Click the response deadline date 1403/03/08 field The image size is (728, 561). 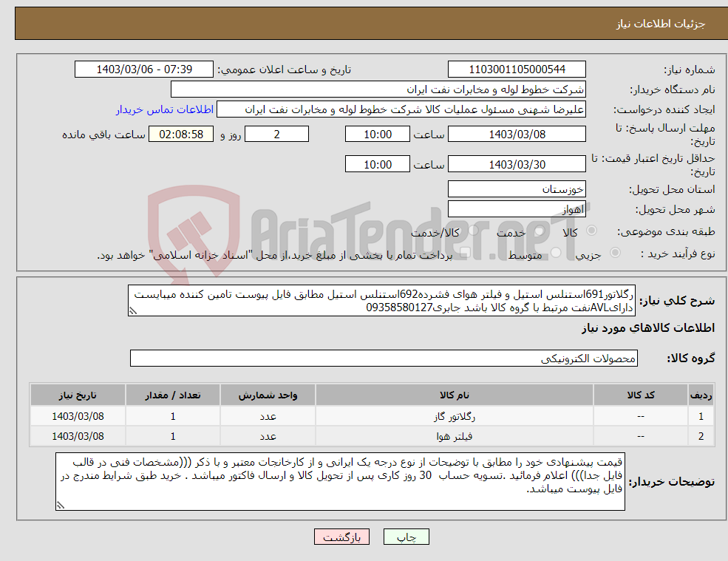(517, 135)
